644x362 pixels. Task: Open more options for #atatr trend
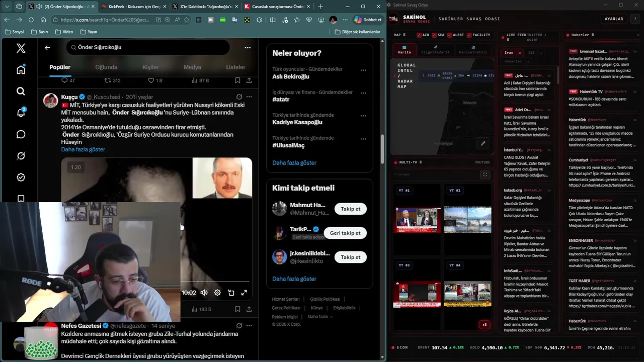363,94
